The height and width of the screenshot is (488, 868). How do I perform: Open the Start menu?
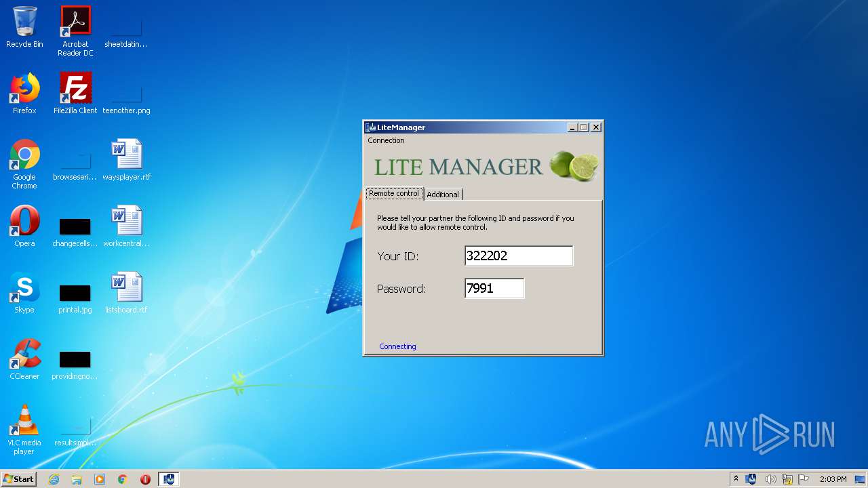[18, 479]
